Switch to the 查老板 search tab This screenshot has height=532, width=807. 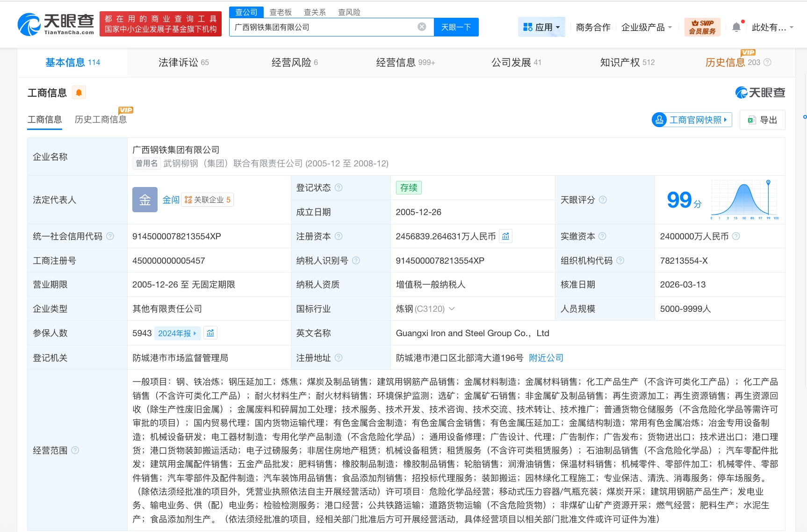(x=280, y=12)
